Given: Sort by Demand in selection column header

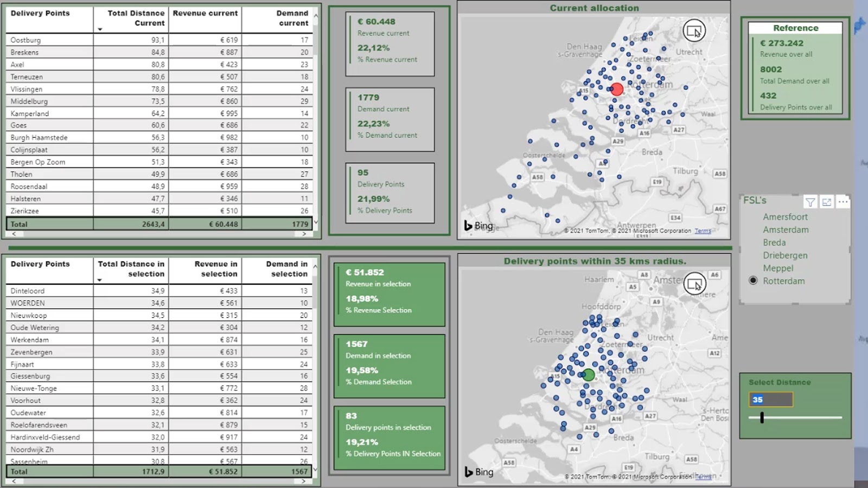Looking at the screenshot, I should pyautogui.click(x=287, y=269).
